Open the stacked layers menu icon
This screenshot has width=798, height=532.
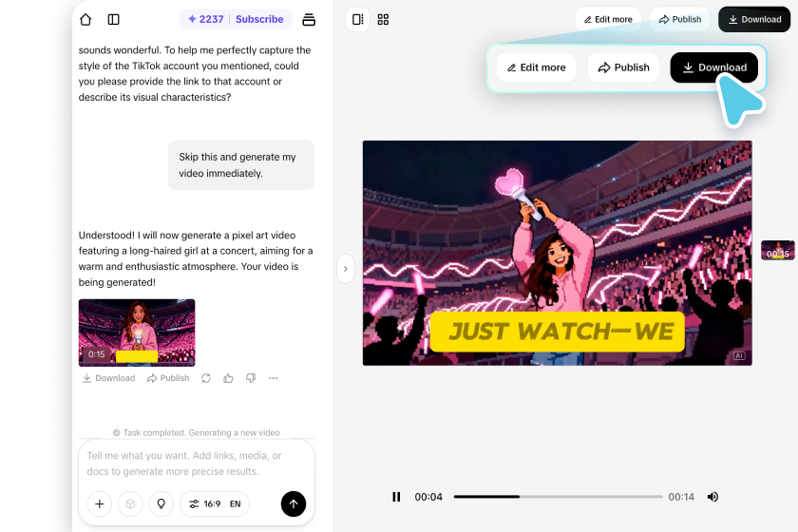[x=309, y=19]
